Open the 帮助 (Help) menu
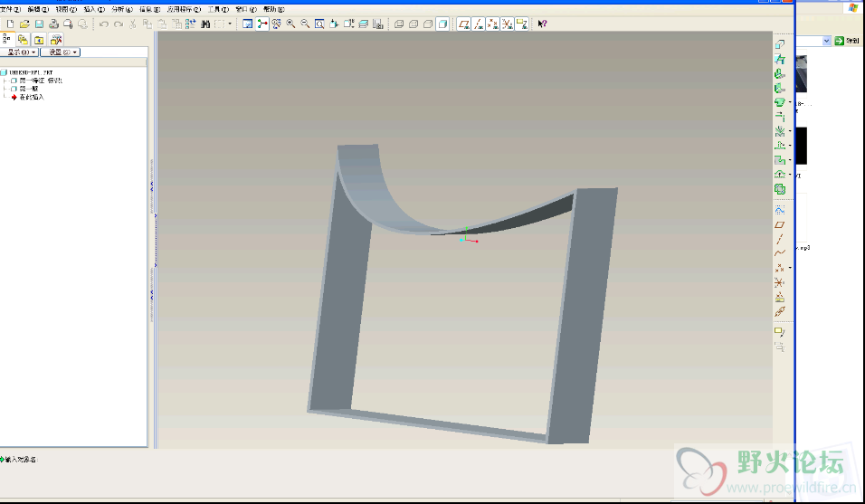The height and width of the screenshot is (504, 865). [x=274, y=9]
